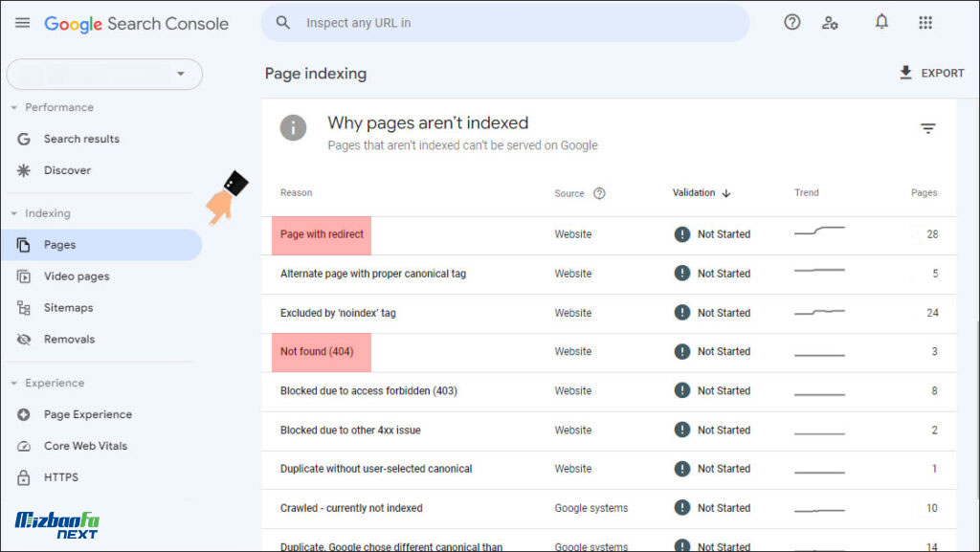This screenshot has height=552, width=980.
Task: Click the Source column help icon
Action: [x=599, y=193]
